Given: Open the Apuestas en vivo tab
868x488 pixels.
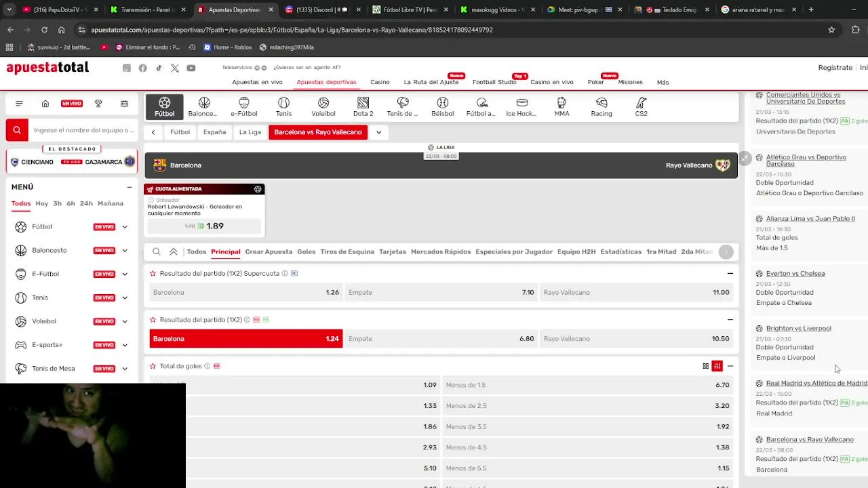Looking at the screenshot, I should pyautogui.click(x=257, y=82).
